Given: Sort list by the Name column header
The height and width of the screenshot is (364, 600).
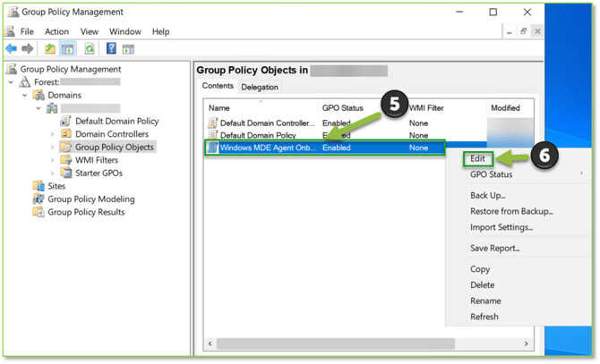Looking at the screenshot, I should [x=260, y=108].
